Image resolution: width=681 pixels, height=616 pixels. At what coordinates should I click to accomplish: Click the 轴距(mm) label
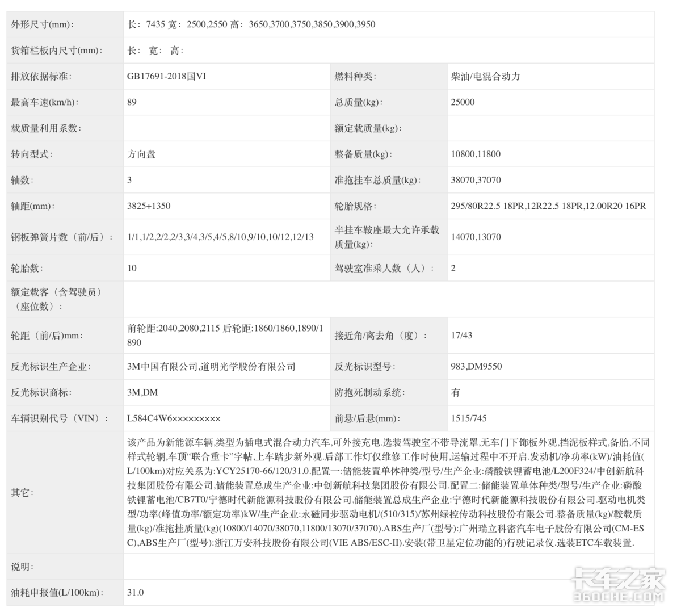click(33, 206)
